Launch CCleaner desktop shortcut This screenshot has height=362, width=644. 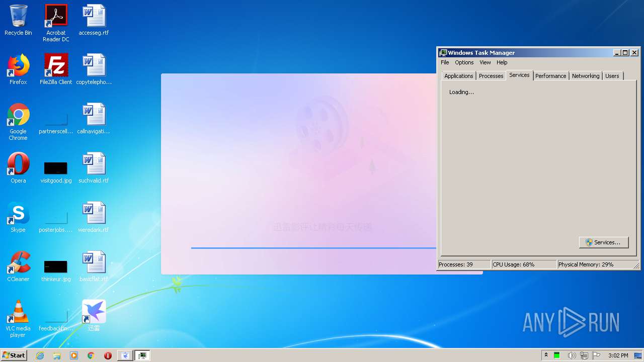(x=18, y=266)
